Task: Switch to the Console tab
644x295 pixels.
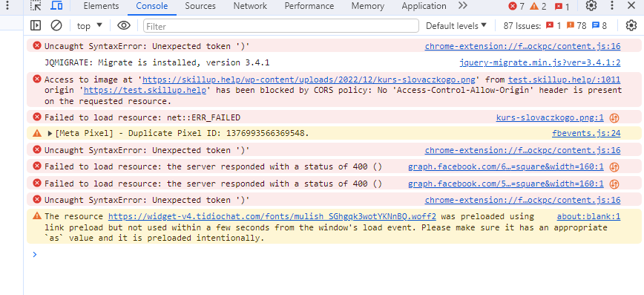Action: [152, 6]
